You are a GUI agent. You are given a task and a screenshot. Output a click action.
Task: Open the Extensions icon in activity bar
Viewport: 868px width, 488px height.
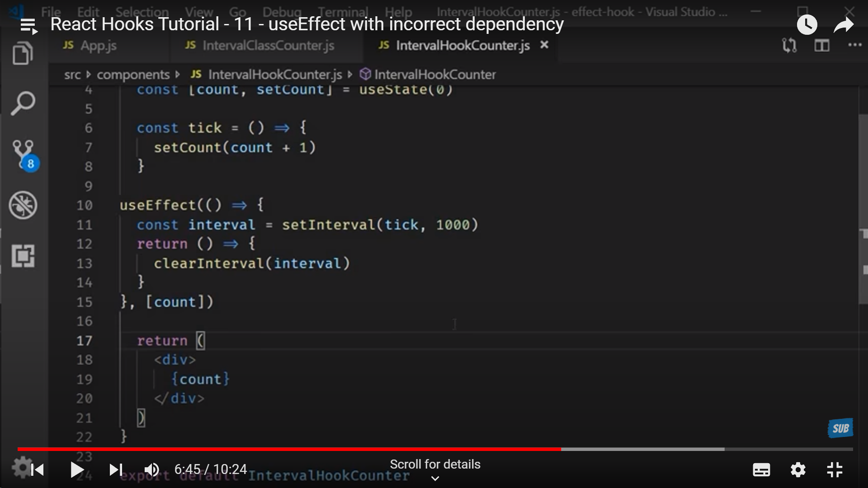coord(23,256)
